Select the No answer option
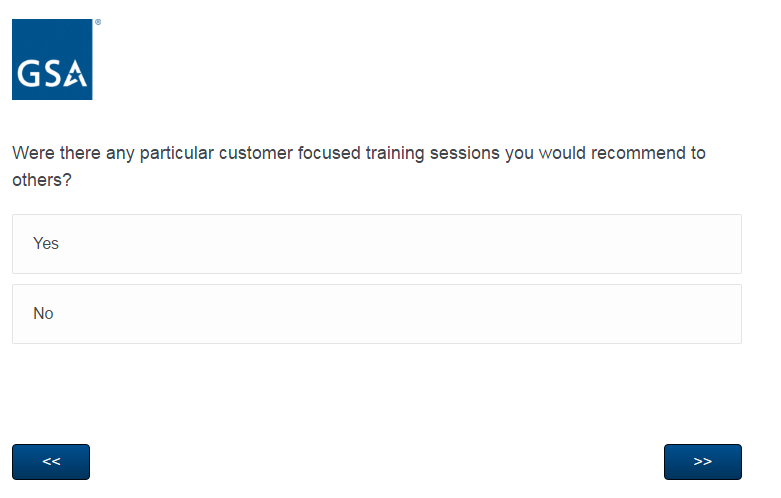The width and height of the screenshot is (781, 498). point(376,314)
